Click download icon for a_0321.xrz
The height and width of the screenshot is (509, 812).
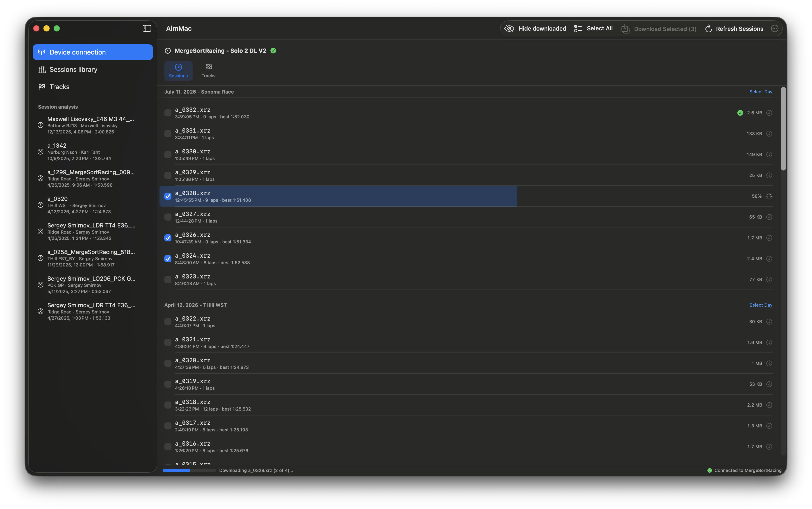pos(769,343)
